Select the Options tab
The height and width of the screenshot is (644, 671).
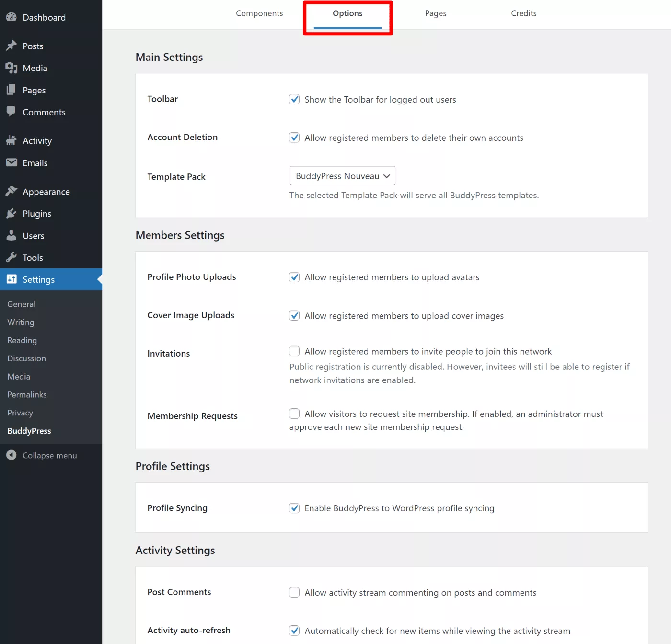point(347,13)
